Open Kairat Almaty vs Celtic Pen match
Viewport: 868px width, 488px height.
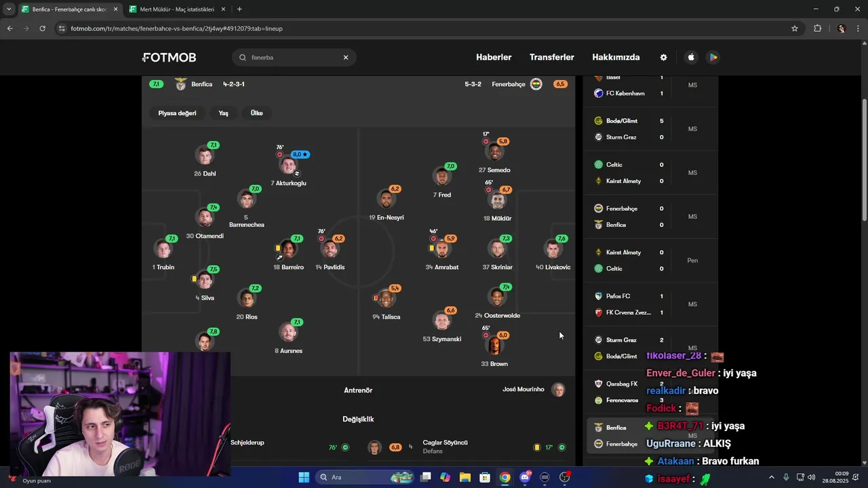[x=651, y=260]
